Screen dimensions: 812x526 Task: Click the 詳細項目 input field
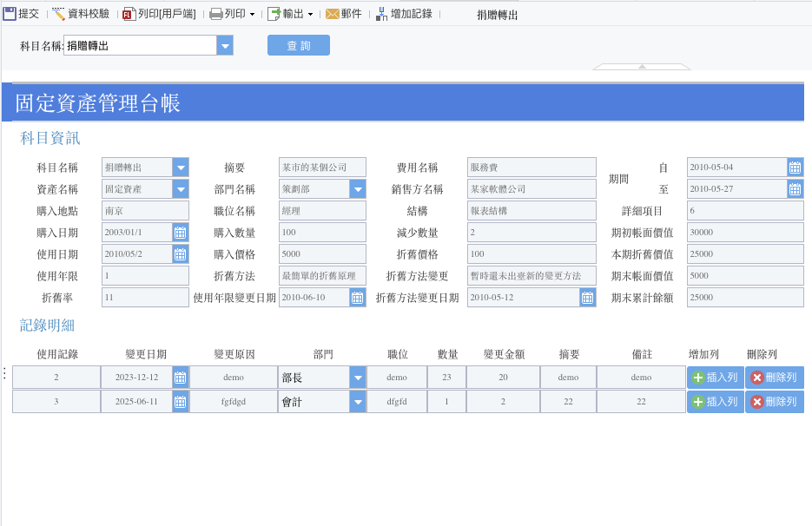tap(745, 211)
